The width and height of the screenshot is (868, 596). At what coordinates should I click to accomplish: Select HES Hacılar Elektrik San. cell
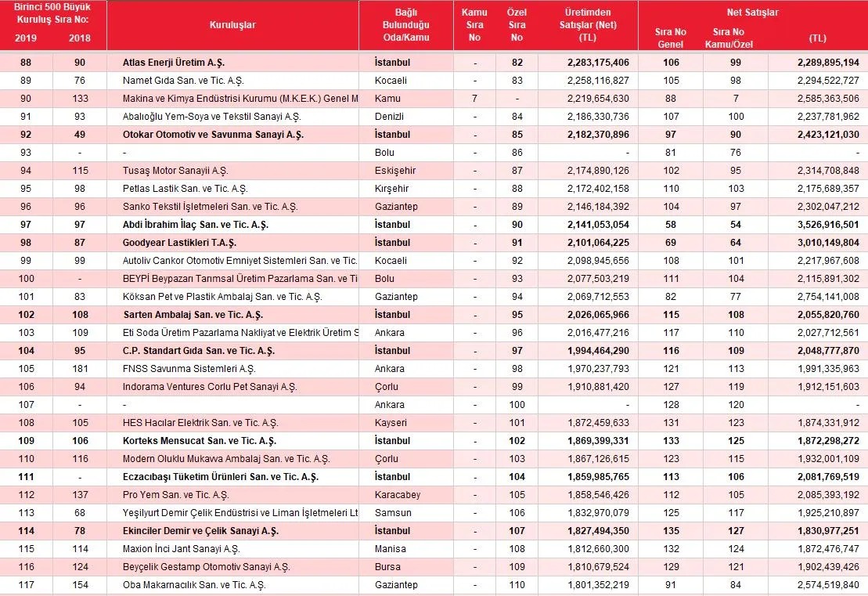[x=200, y=423]
